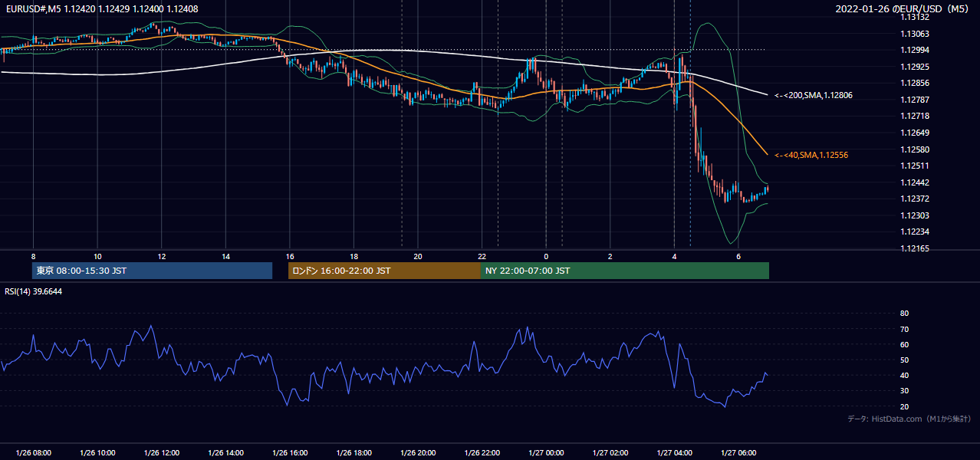Click hour label 8 under the price chart
The image size is (980, 460).
point(33,256)
